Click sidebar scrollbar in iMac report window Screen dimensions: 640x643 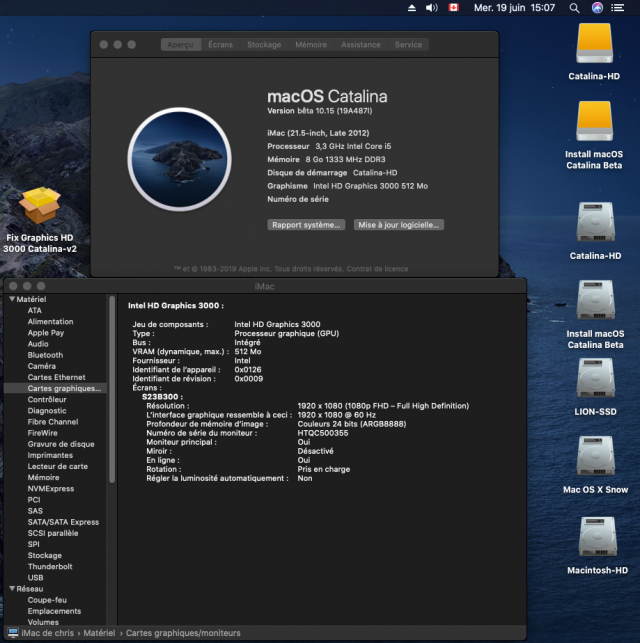click(x=112, y=389)
